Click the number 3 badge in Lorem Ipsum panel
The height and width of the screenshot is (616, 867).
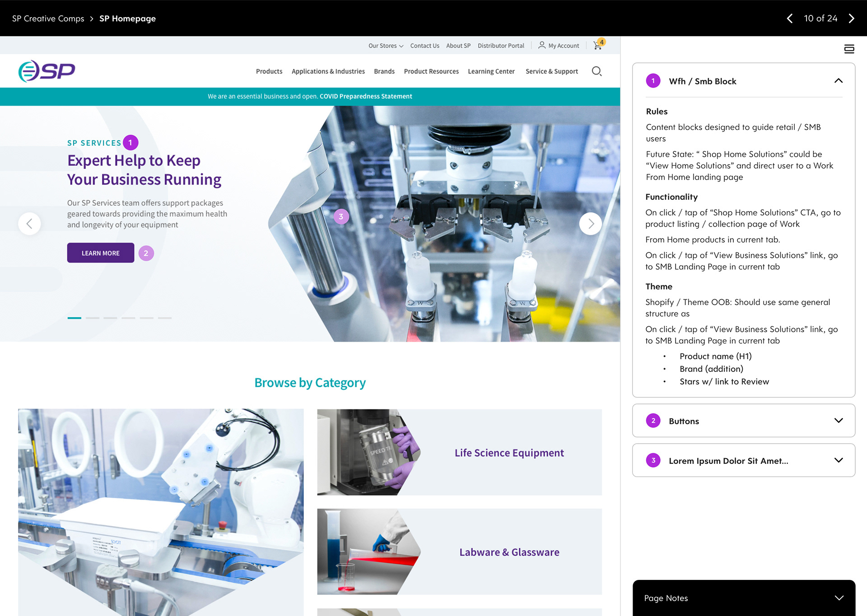point(653,460)
